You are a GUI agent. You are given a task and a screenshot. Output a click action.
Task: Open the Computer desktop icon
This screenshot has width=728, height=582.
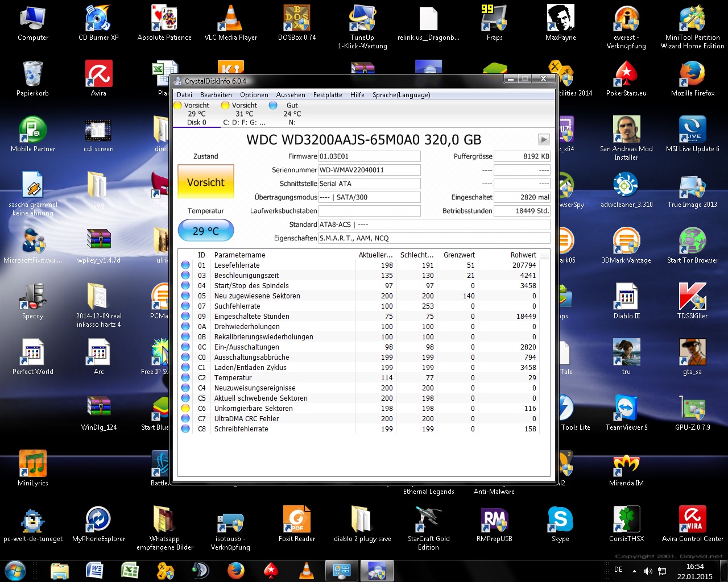(x=33, y=23)
